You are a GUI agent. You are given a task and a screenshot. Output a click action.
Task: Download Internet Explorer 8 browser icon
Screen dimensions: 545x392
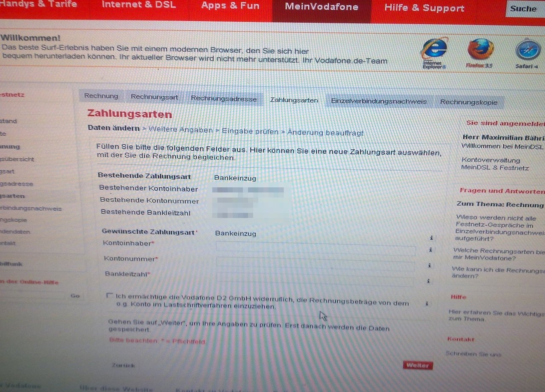point(434,53)
